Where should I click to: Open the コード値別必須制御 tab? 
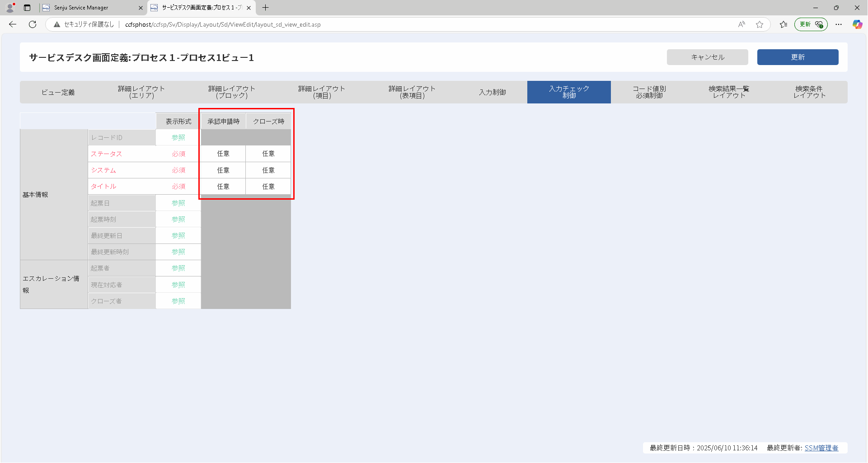coord(649,92)
